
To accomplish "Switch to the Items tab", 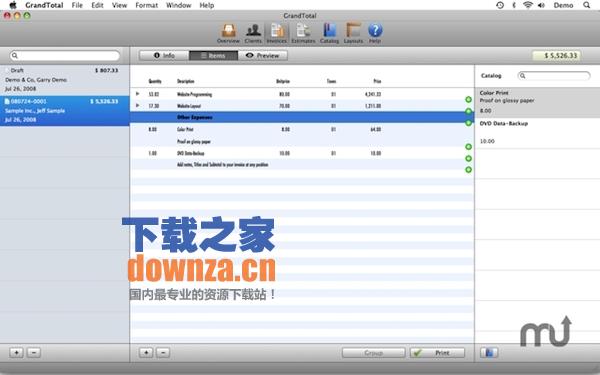I will point(213,55).
